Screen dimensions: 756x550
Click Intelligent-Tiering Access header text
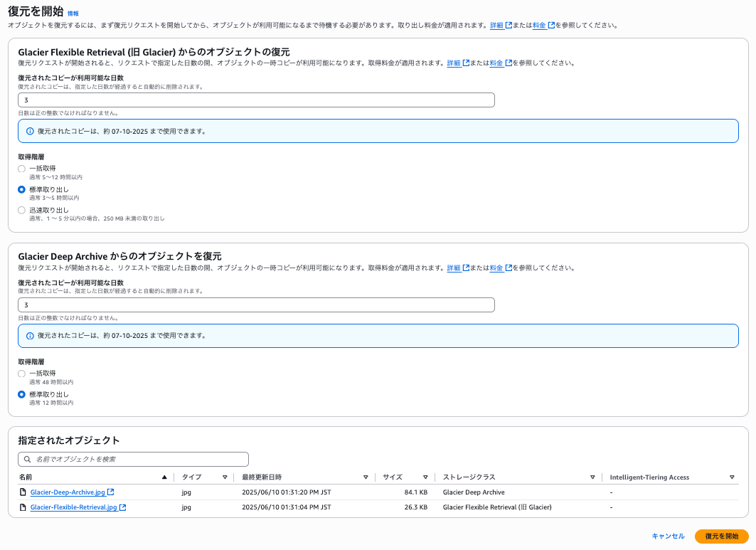pos(649,477)
